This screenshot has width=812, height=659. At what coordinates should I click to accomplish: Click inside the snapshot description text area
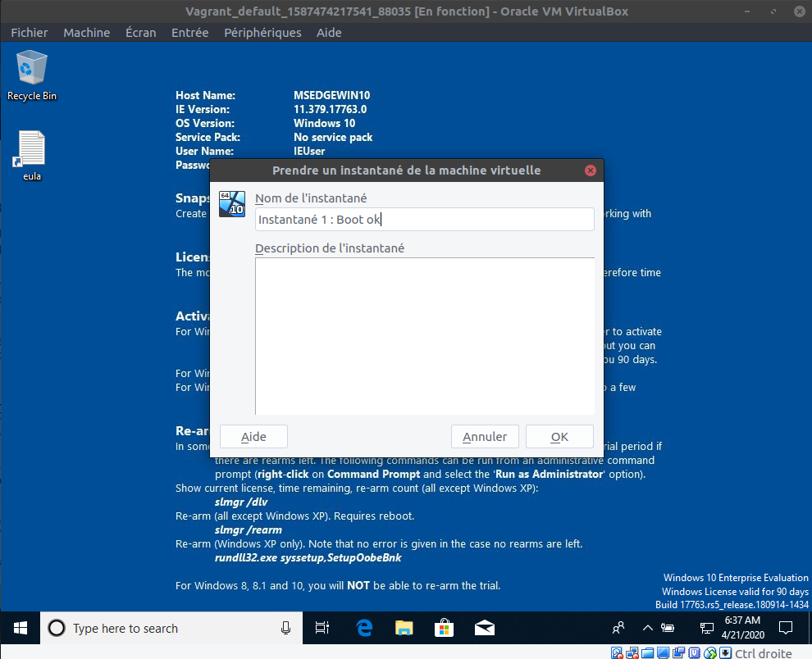424,336
